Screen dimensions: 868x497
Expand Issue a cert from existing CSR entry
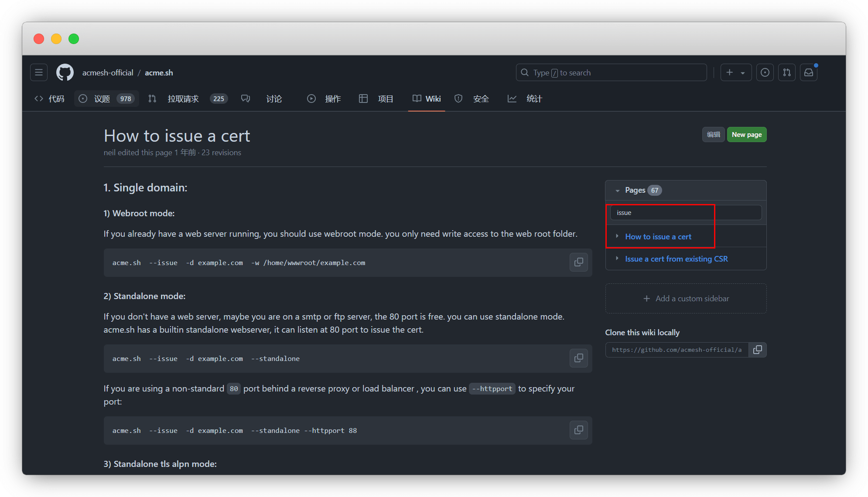click(617, 259)
